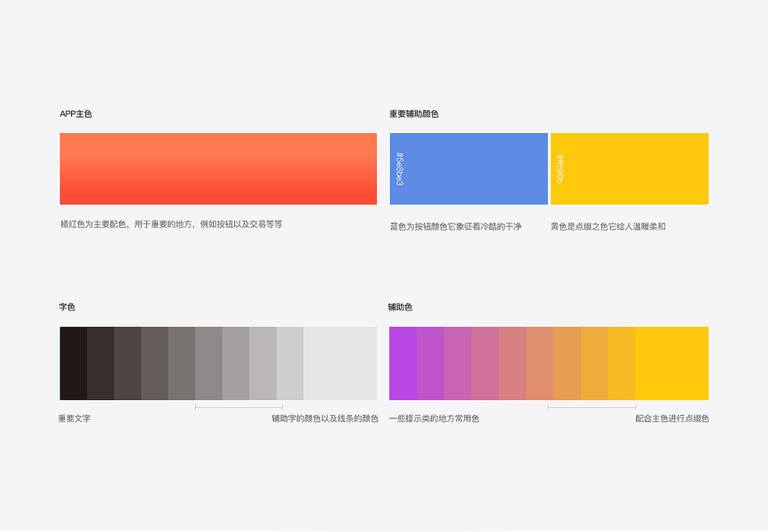The height and width of the screenshot is (532, 768).
Task: Select the "辅助字的颜色以及线条的颜色" caption
Action: 325,419
